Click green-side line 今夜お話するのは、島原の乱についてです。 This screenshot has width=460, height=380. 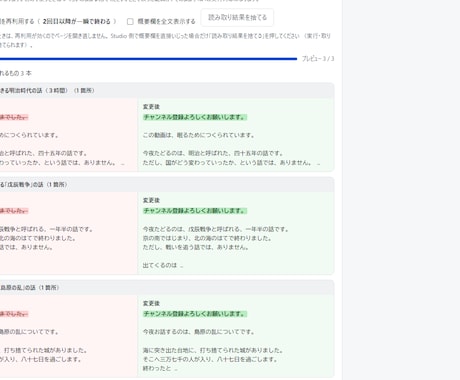tap(199, 332)
